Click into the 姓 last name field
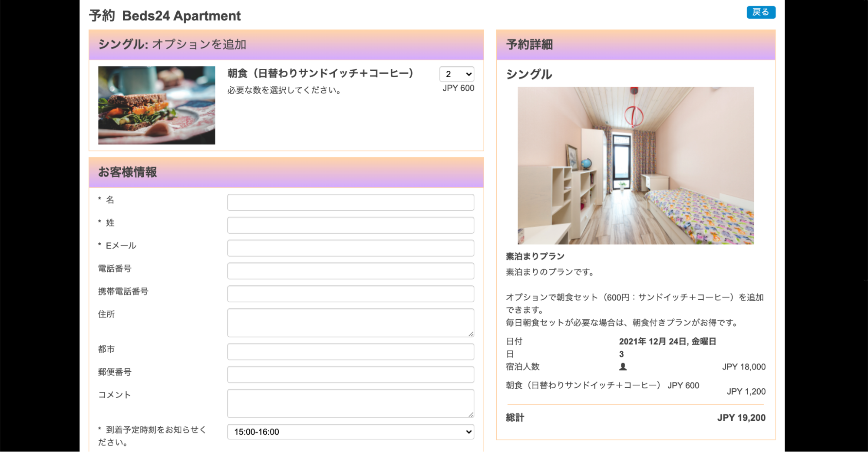This screenshot has height=452, width=868. point(350,226)
